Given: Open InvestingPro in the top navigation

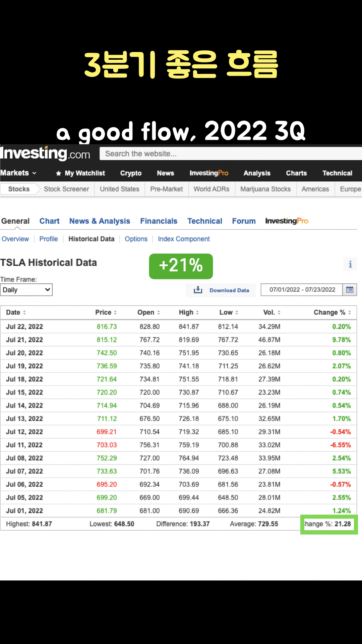Looking at the screenshot, I should tap(209, 173).
